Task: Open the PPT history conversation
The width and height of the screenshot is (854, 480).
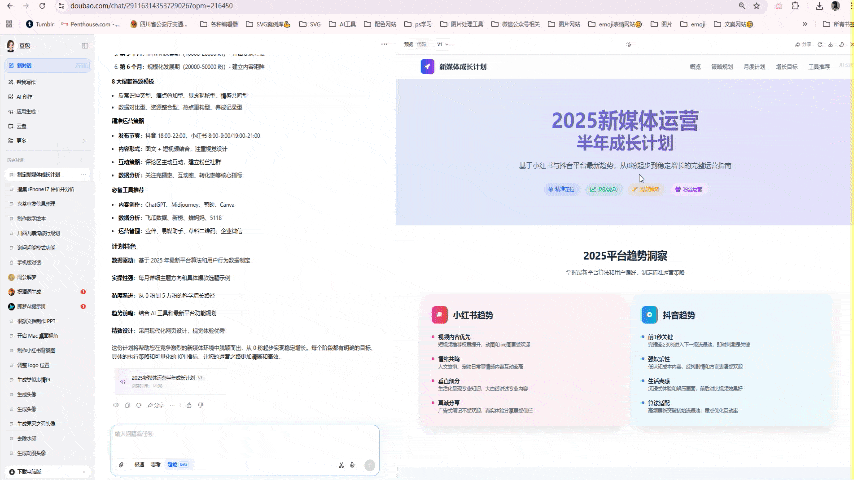Action: pyautogui.click(x=46, y=321)
